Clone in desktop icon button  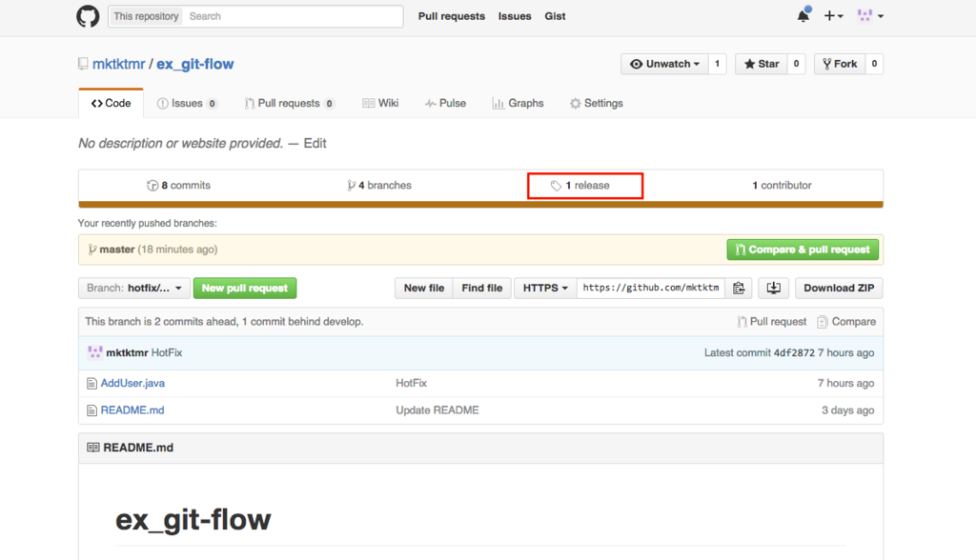pyautogui.click(x=774, y=288)
